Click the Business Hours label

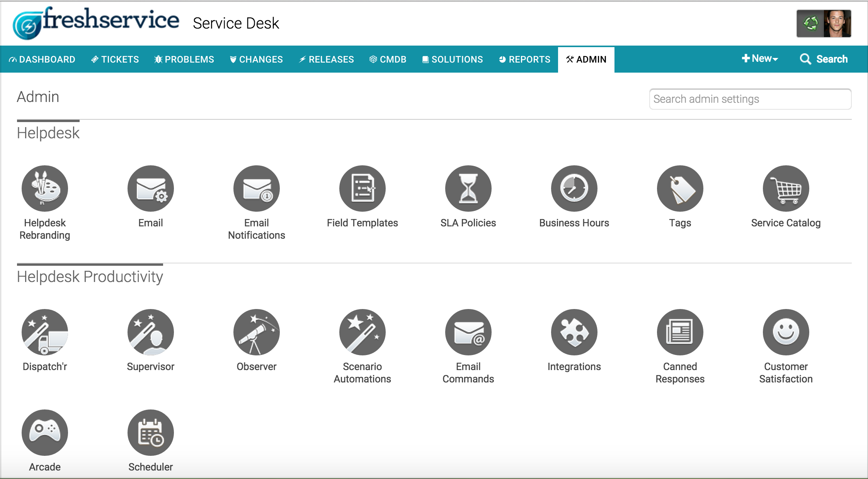pyautogui.click(x=574, y=223)
